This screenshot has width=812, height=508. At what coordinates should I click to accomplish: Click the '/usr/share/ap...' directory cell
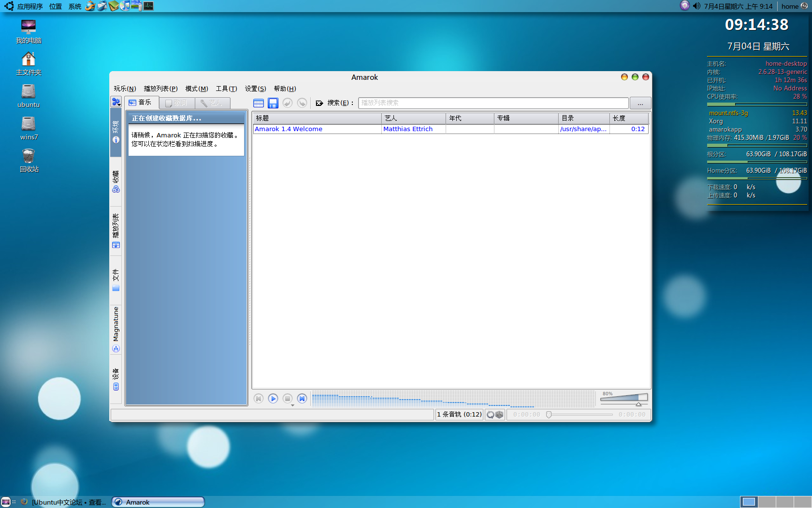pos(583,129)
